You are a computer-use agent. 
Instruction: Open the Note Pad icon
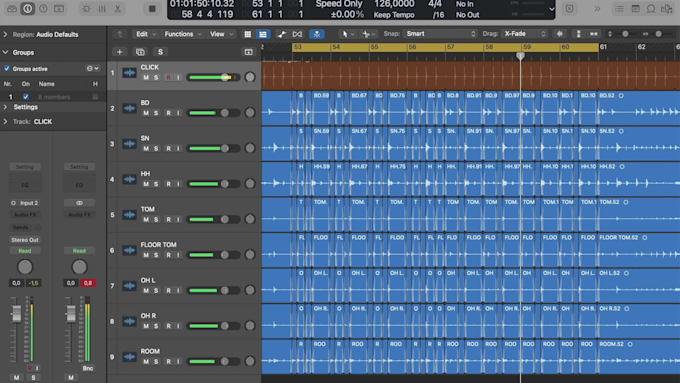click(x=635, y=9)
